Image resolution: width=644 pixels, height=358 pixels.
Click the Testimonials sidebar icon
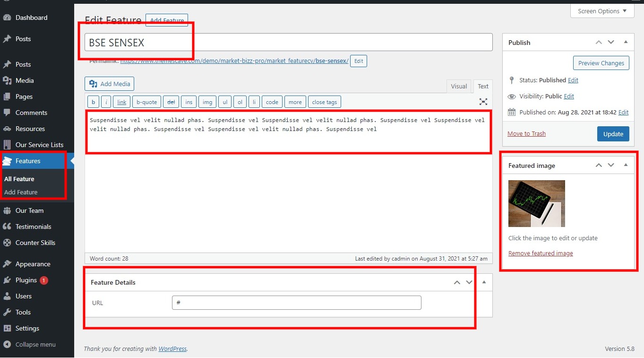point(7,227)
